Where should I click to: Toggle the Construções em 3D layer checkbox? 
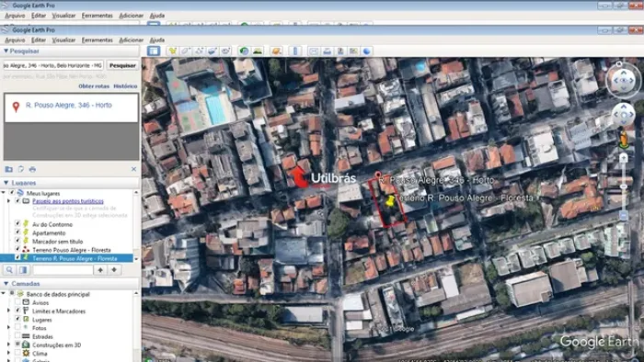pyautogui.click(x=17, y=345)
